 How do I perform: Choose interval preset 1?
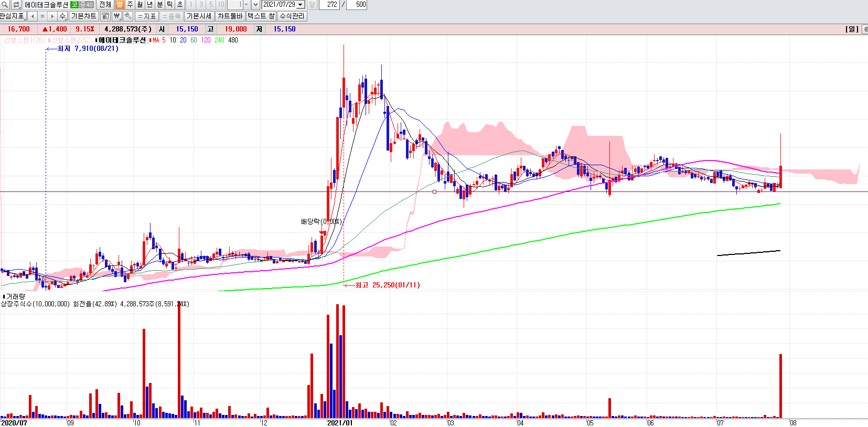point(191,5)
